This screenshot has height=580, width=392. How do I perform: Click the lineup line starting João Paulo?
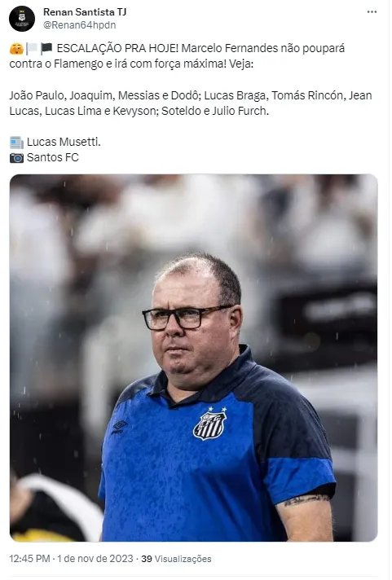(191, 103)
